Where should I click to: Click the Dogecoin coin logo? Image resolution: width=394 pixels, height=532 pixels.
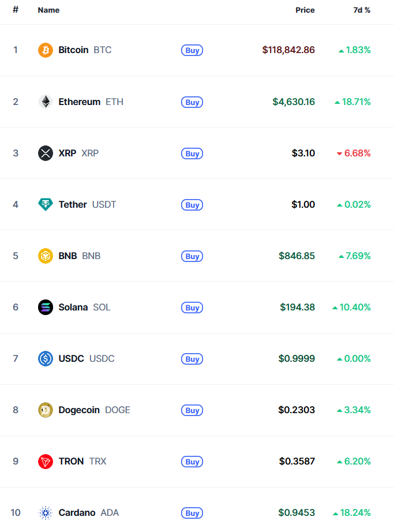pyautogui.click(x=45, y=410)
